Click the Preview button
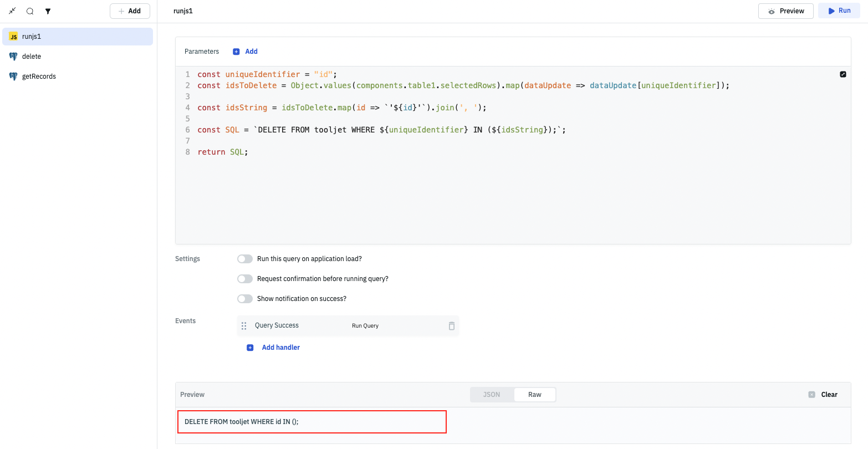 point(785,11)
